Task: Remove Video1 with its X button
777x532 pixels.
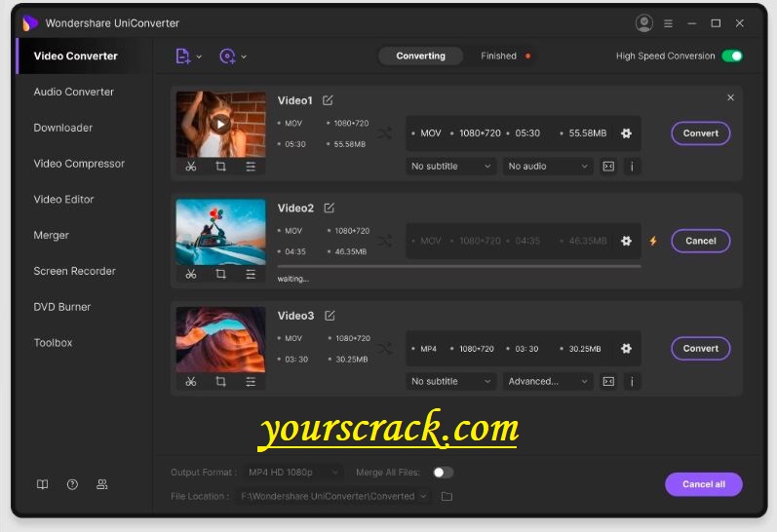Action: pyautogui.click(x=730, y=97)
